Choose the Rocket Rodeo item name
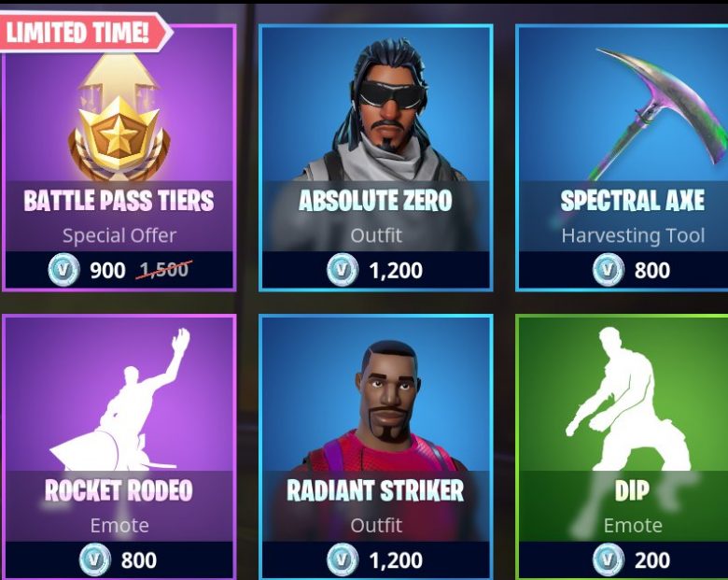 click(x=119, y=490)
